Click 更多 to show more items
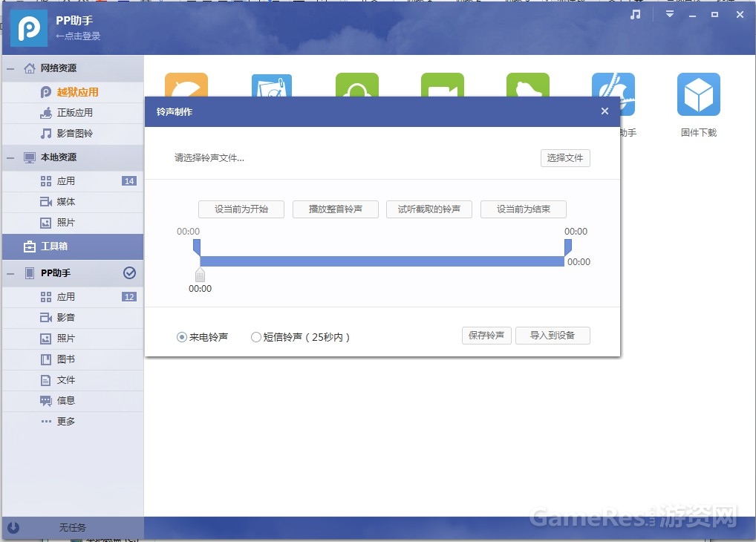The image size is (756, 542). coord(73,422)
